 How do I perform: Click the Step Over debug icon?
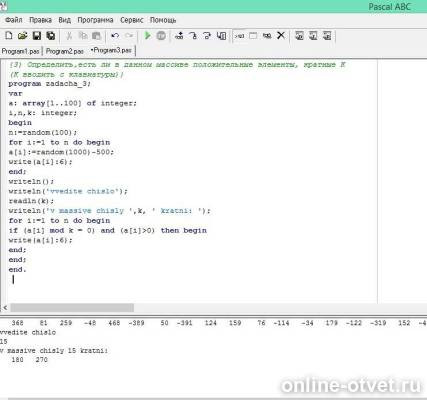coord(193,36)
